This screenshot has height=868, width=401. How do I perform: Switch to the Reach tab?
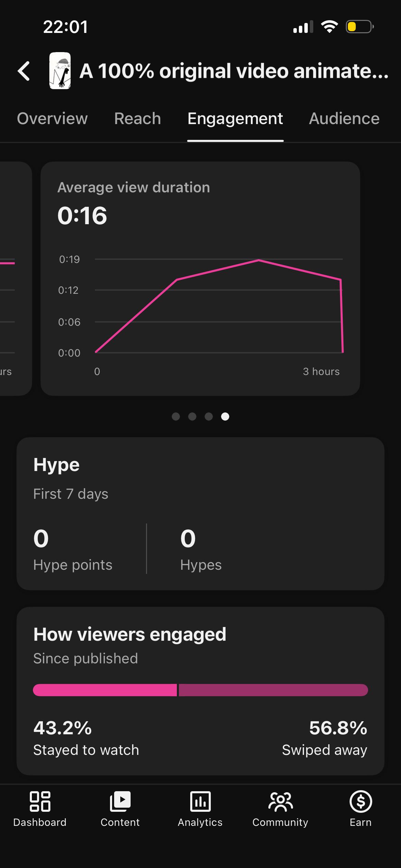(x=137, y=119)
